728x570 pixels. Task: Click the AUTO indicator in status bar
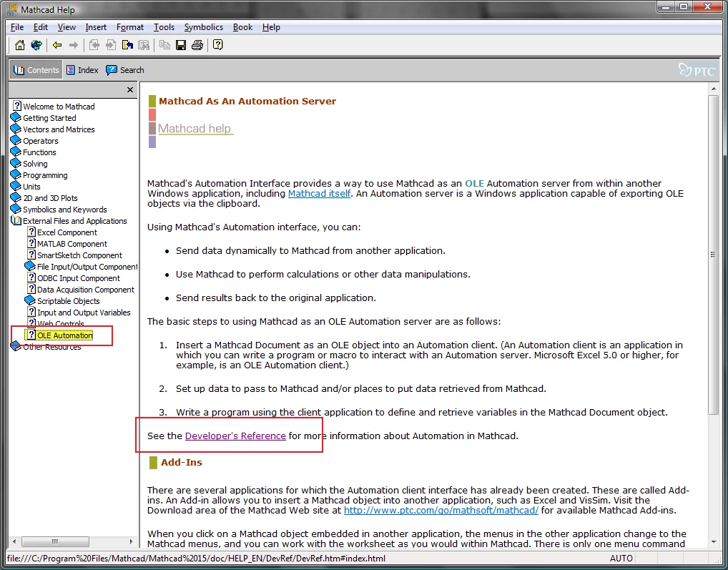pos(621,559)
